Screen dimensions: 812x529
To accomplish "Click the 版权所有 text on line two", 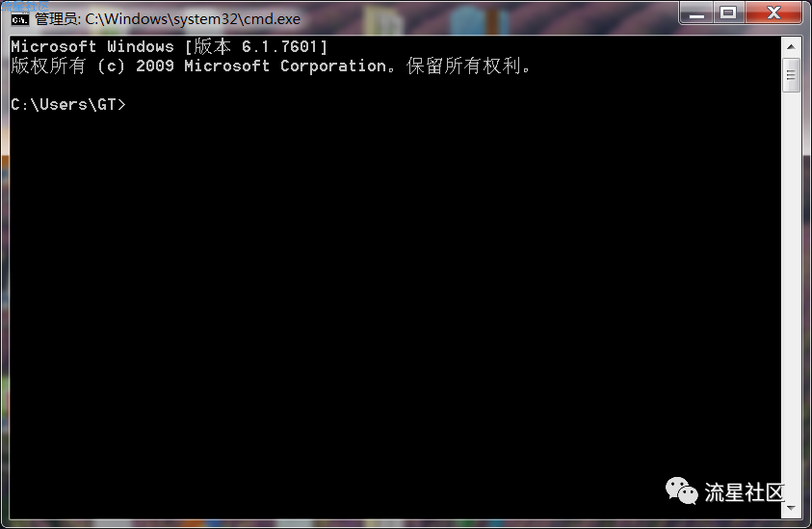I will (x=48, y=66).
